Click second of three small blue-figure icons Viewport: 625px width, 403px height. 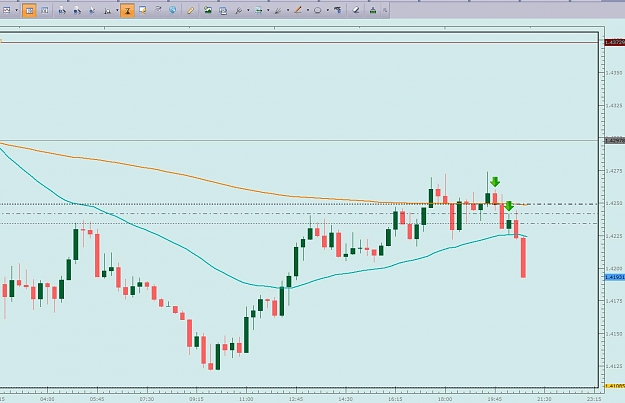(x=77, y=11)
